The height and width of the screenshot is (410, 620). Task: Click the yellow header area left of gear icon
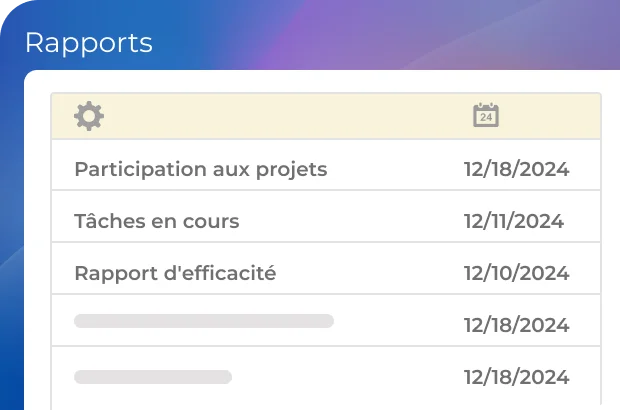pyautogui.click(x=62, y=116)
